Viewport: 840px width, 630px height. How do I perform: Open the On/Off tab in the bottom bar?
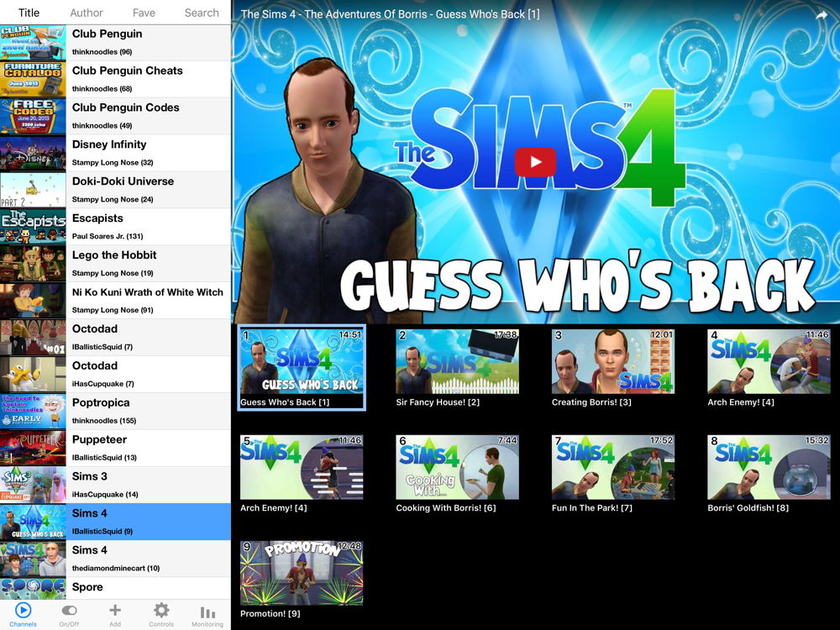click(x=69, y=615)
